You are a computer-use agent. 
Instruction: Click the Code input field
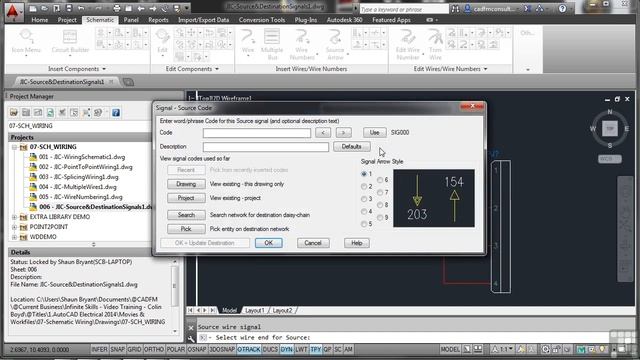pyautogui.click(x=257, y=133)
